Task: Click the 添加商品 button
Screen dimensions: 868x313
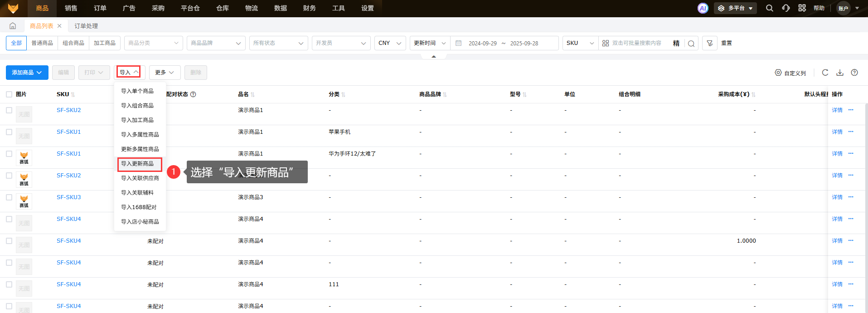Action: 27,73
